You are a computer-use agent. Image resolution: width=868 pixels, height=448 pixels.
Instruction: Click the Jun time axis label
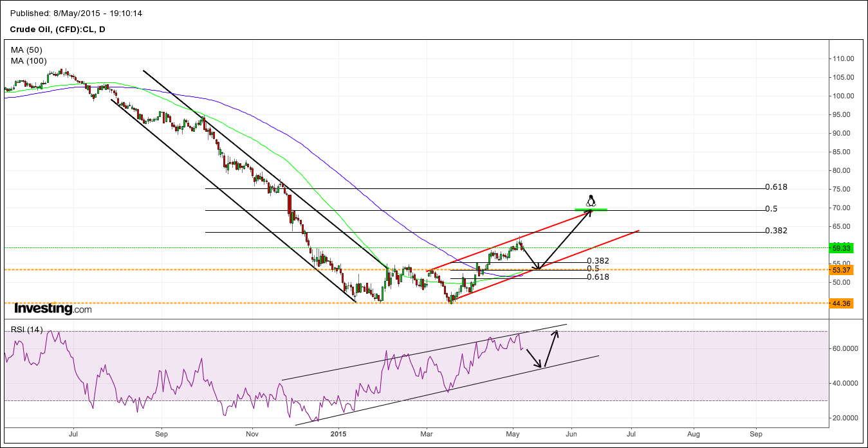click(x=572, y=435)
